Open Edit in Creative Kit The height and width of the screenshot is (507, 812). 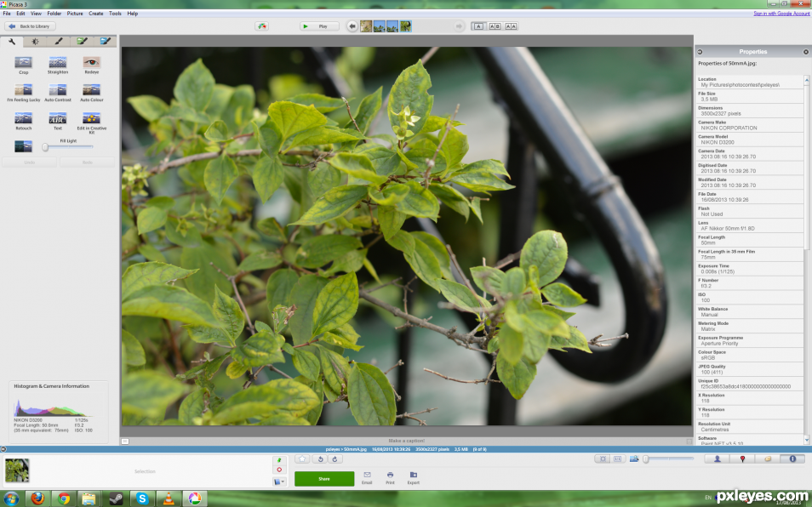tap(92, 122)
